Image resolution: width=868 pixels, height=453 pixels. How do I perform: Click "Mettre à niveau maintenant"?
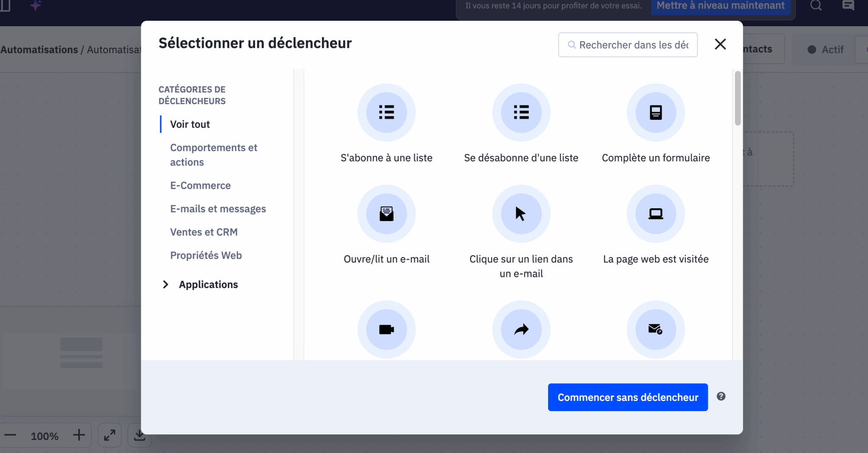click(x=721, y=6)
